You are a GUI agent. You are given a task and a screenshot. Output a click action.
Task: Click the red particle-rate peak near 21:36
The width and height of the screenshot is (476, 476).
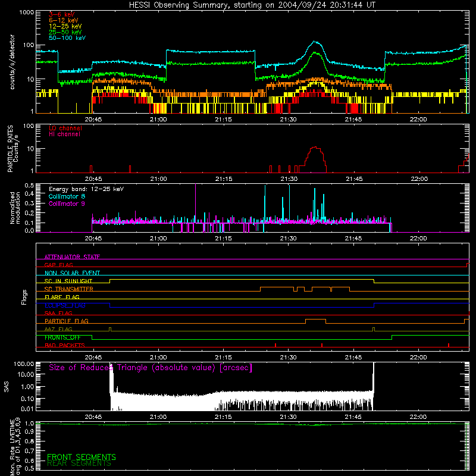[316, 148]
